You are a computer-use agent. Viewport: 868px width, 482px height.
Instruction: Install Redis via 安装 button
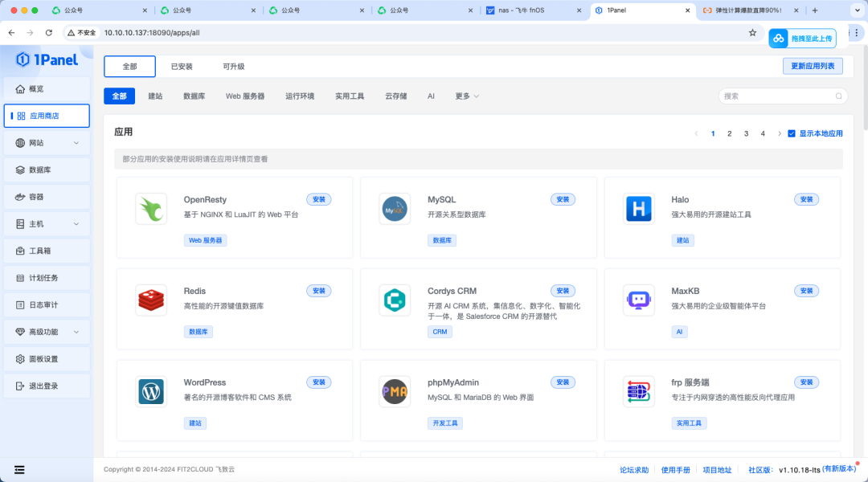pos(319,291)
